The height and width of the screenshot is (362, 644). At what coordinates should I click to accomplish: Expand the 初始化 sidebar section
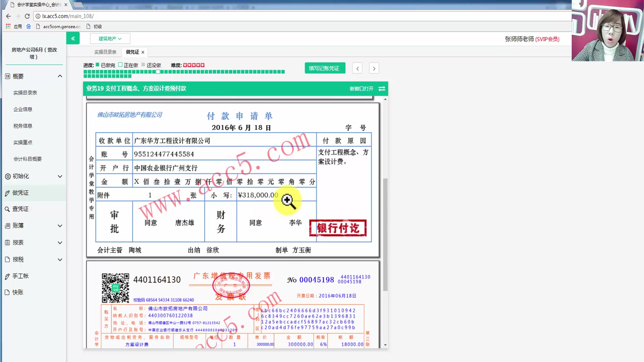coord(34,176)
